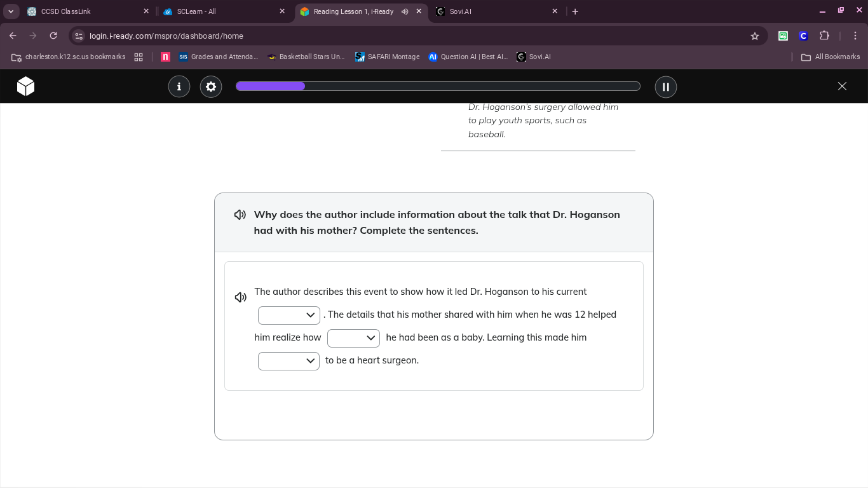Open the All Bookmarks folder
868x488 pixels.
tap(831, 57)
